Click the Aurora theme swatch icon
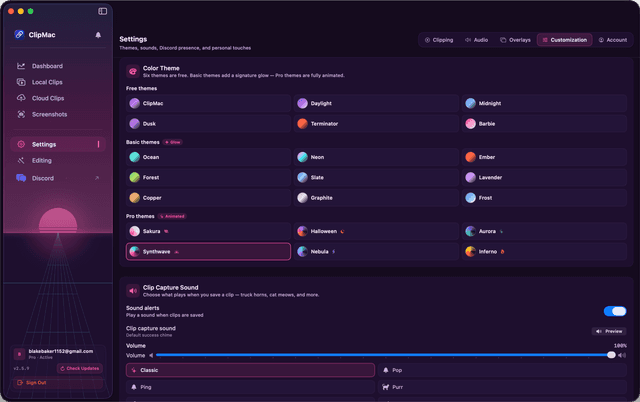 click(x=471, y=231)
